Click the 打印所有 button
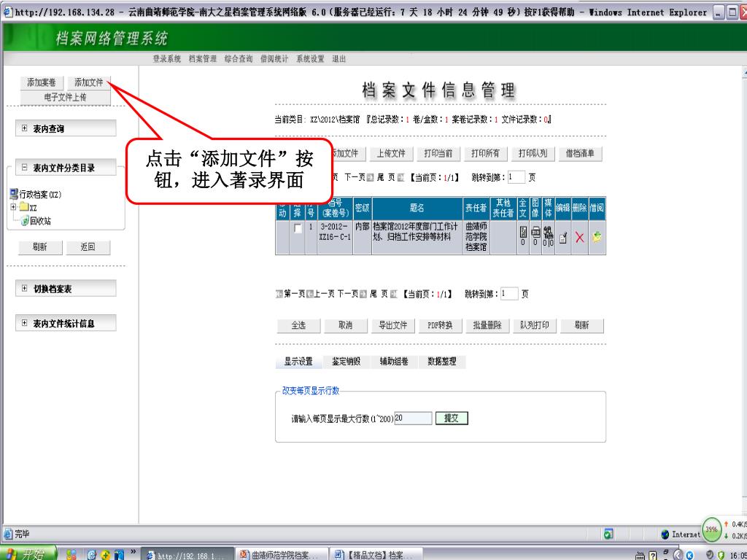Viewport: 747px width, 560px height. pyautogui.click(x=485, y=153)
